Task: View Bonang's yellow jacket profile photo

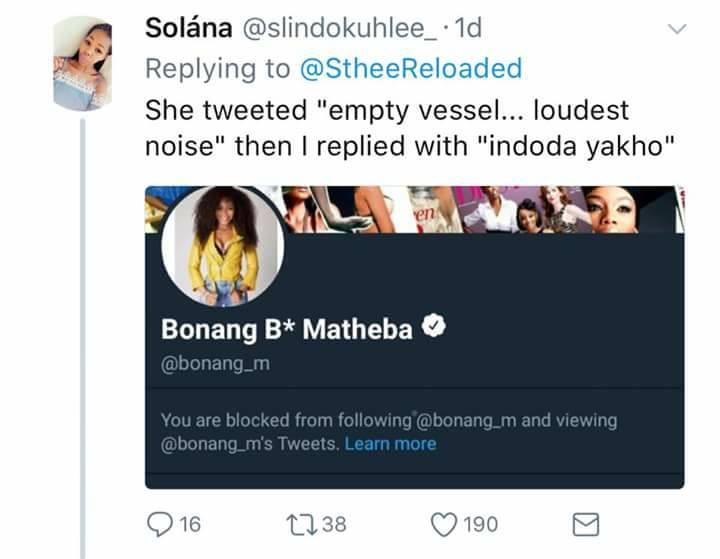Action: tap(223, 247)
